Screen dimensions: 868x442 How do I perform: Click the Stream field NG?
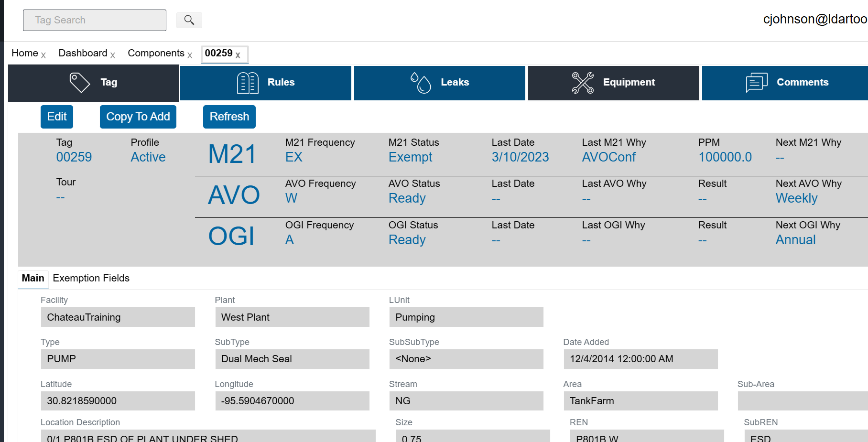(x=467, y=401)
